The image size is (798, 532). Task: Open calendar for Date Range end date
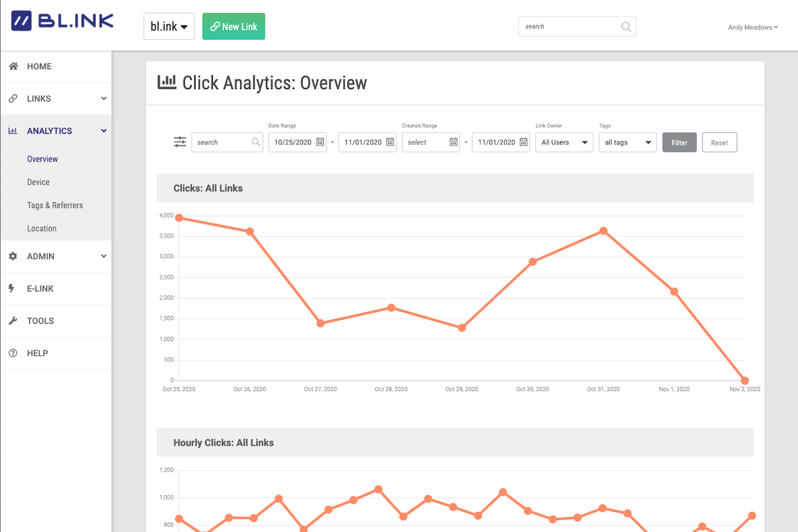click(x=390, y=142)
